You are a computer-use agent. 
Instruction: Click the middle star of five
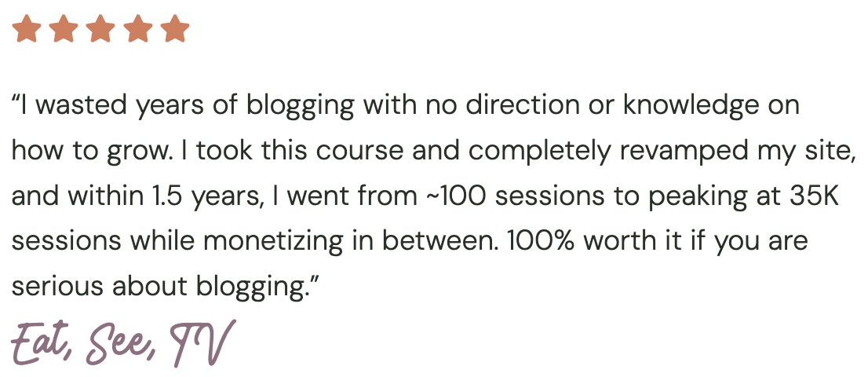coord(100,29)
